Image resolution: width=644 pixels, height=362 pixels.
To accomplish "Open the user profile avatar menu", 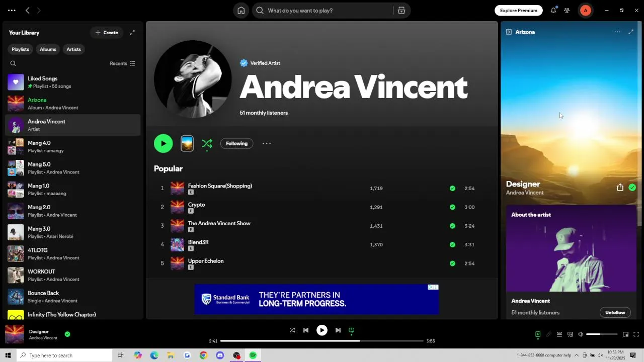I will coord(585,10).
